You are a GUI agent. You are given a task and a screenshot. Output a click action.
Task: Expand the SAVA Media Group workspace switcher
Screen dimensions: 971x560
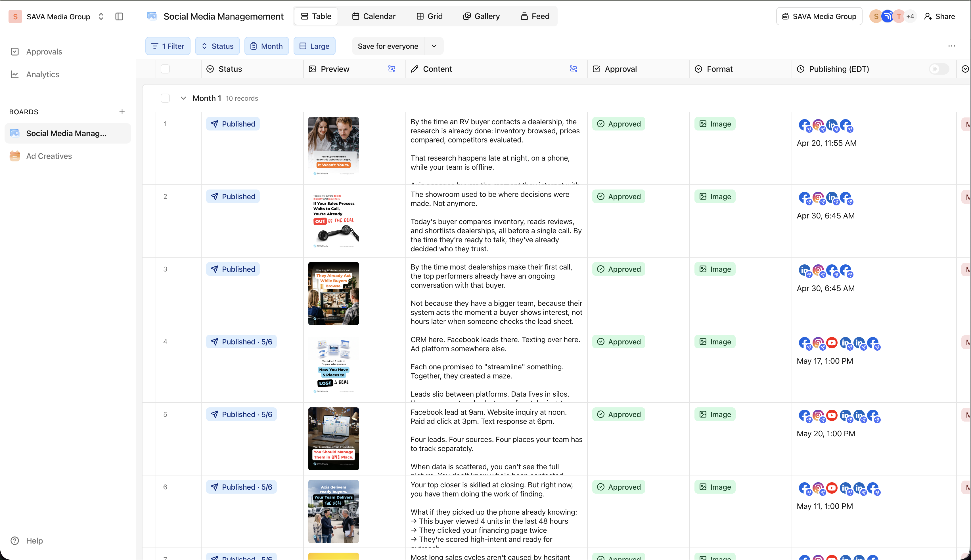point(101,16)
